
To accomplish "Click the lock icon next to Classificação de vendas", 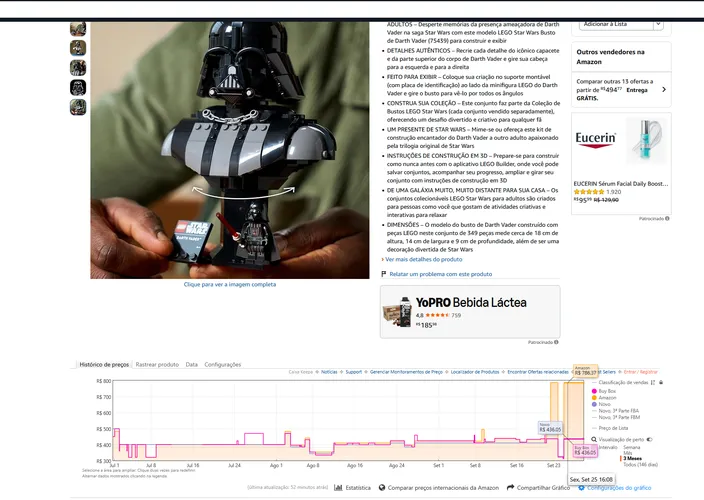I will pyautogui.click(x=661, y=382).
